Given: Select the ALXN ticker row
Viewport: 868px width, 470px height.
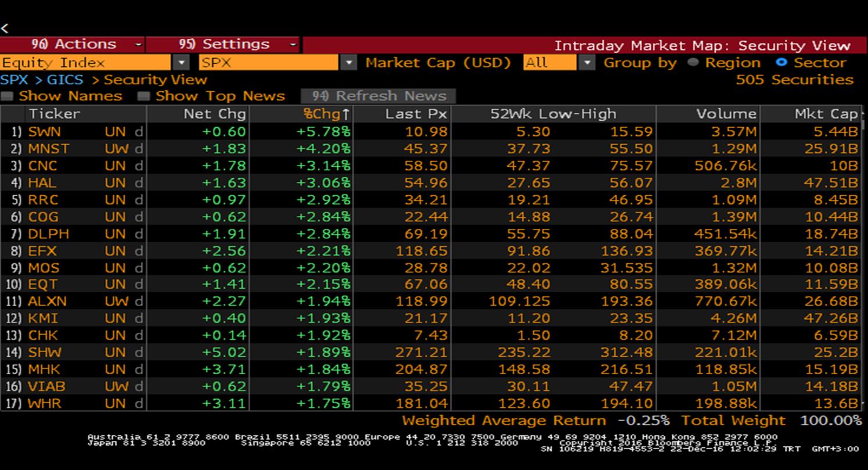Looking at the screenshot, I should click(430, 302).
